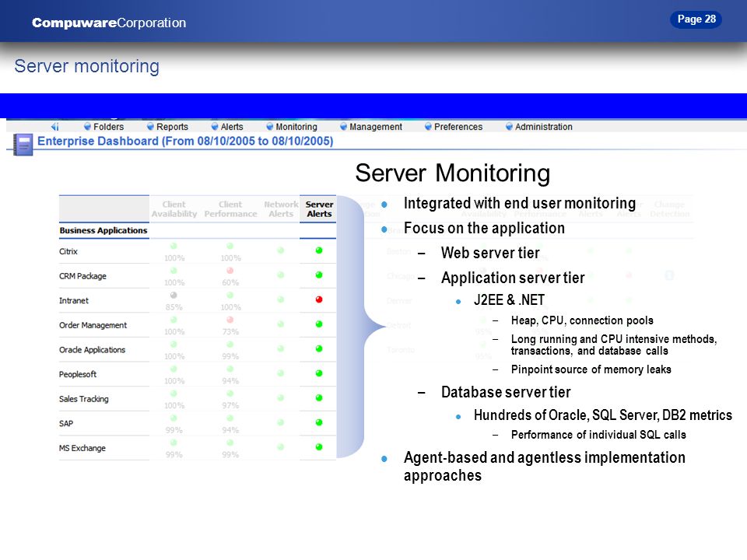
Task: Click the SAP row label
Action: pos(66,424)
